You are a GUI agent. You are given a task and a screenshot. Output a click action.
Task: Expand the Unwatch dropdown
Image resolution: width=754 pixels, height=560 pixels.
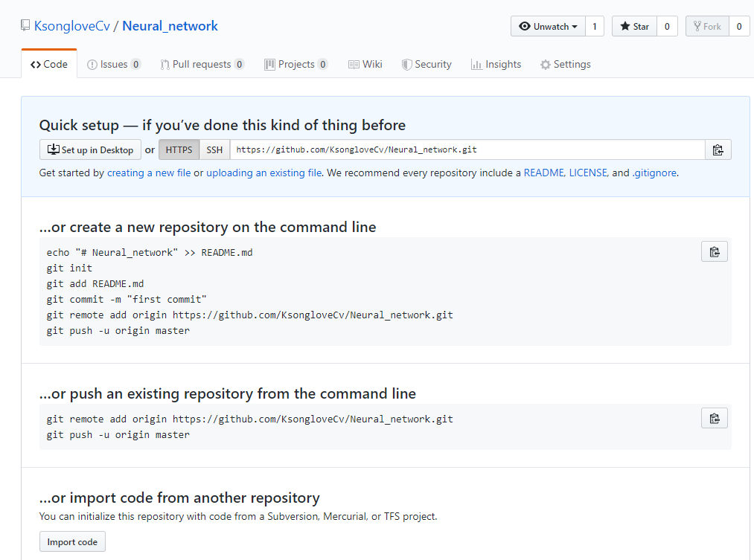point(548,27)
